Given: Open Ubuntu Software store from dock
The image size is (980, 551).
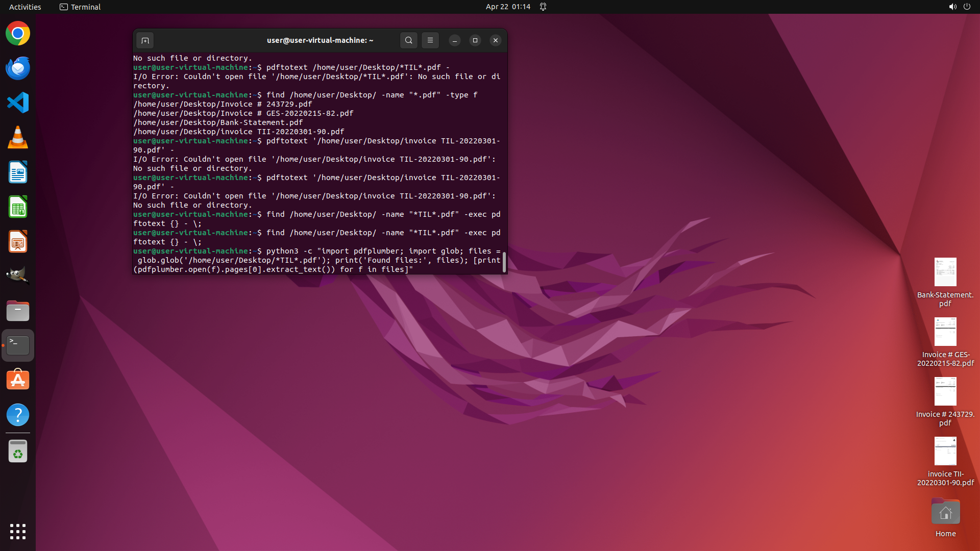Looking at the screenshot, I should pyautogui.click(x=18, y=380).
